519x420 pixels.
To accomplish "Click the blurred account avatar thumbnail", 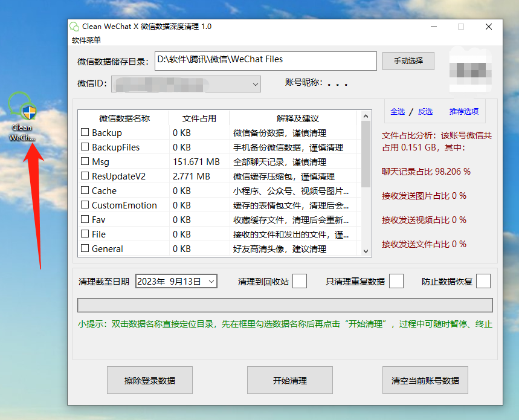I will (x=470, y=70).
